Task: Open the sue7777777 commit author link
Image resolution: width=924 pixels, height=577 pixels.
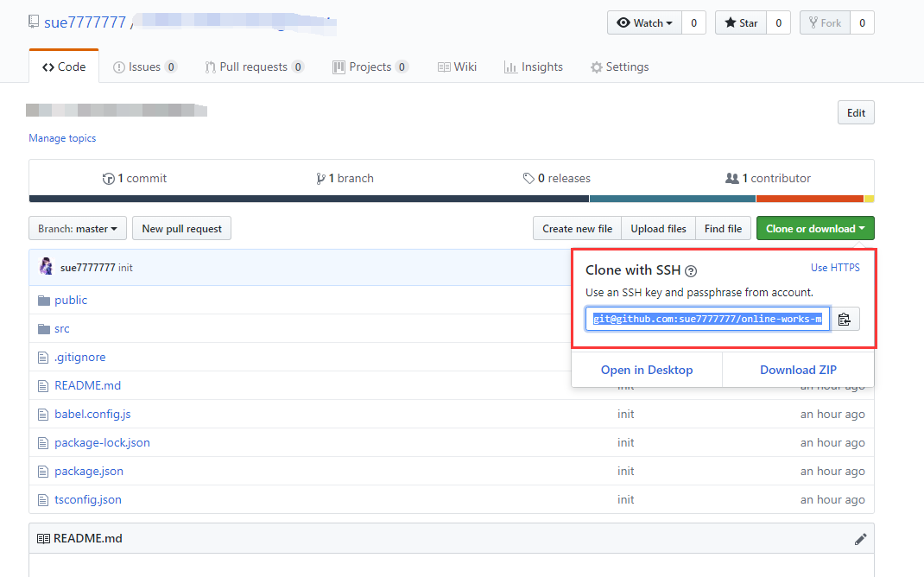Action: (x=87, y=268)
